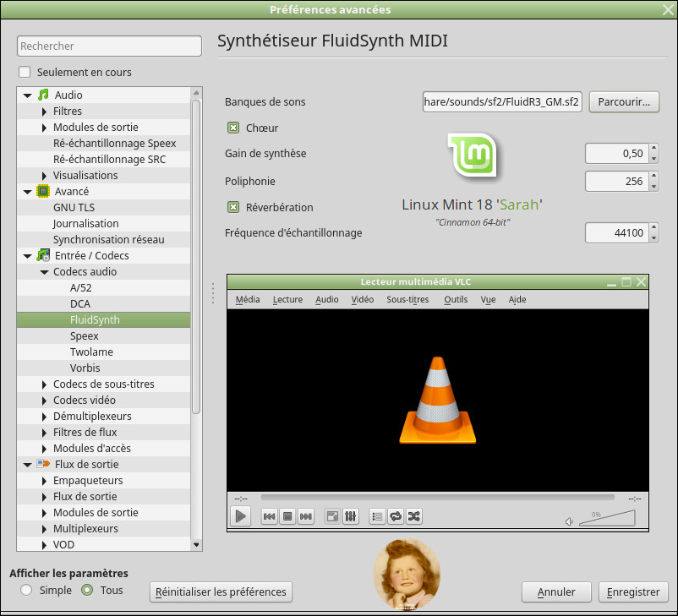Click the Flux de sortie category icon

(43, 464)
